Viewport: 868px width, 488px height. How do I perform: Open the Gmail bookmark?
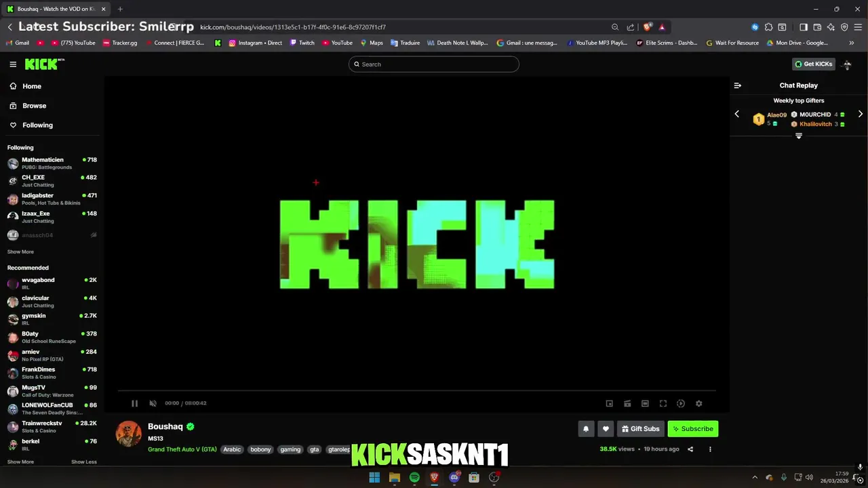click(18, 43)
